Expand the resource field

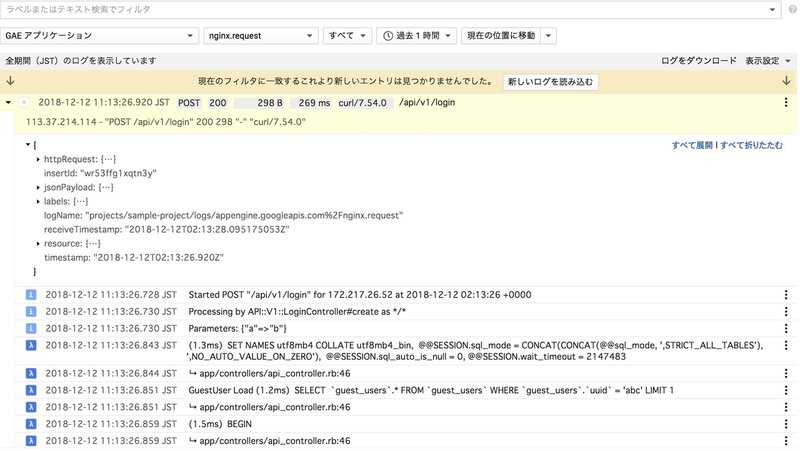[38, 244]
